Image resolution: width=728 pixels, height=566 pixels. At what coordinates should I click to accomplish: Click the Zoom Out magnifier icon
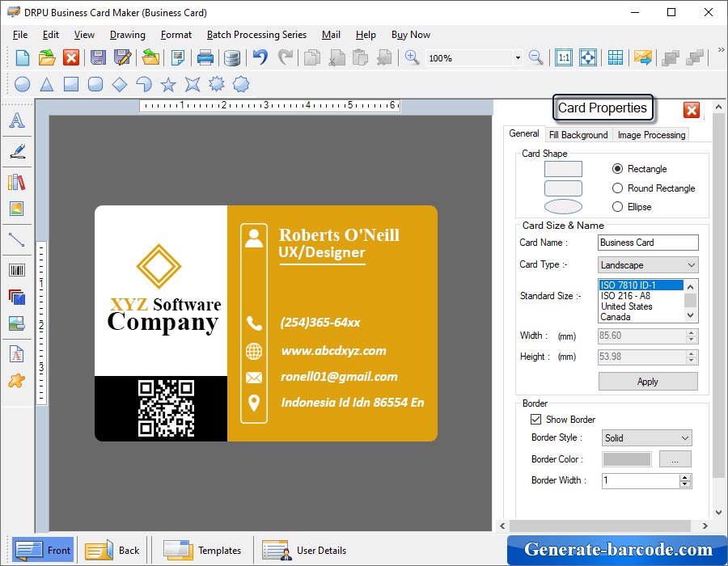(x=535, y=58)
